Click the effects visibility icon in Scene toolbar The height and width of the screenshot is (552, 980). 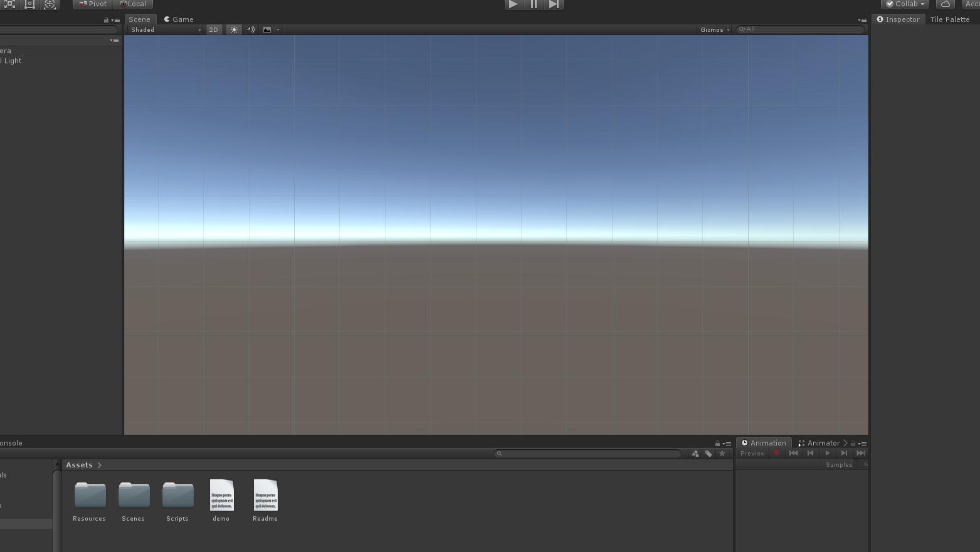pyautogui.click(x=267, y=29)
